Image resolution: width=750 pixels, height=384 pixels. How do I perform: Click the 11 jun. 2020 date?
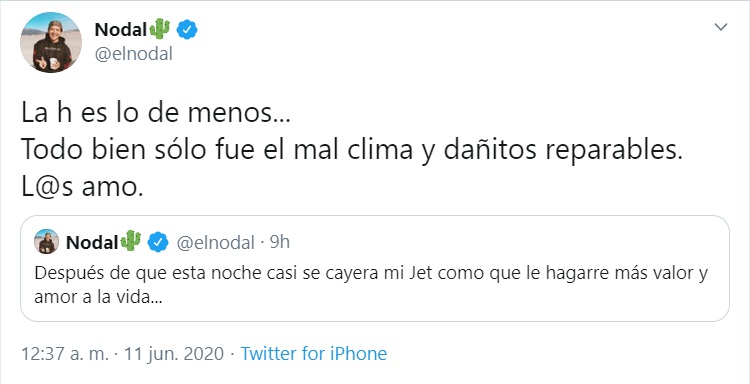174,354
